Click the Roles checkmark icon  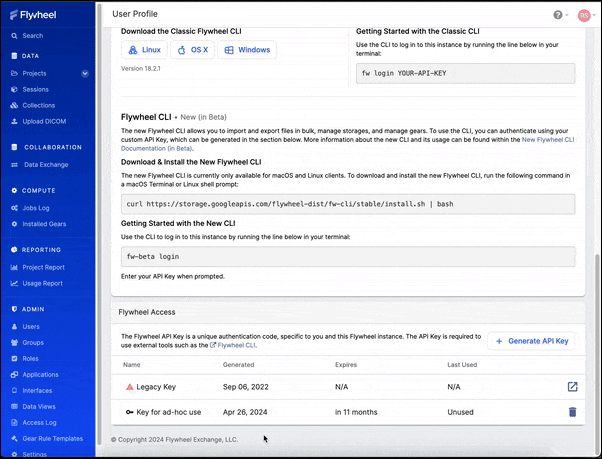tap(14, 359)
